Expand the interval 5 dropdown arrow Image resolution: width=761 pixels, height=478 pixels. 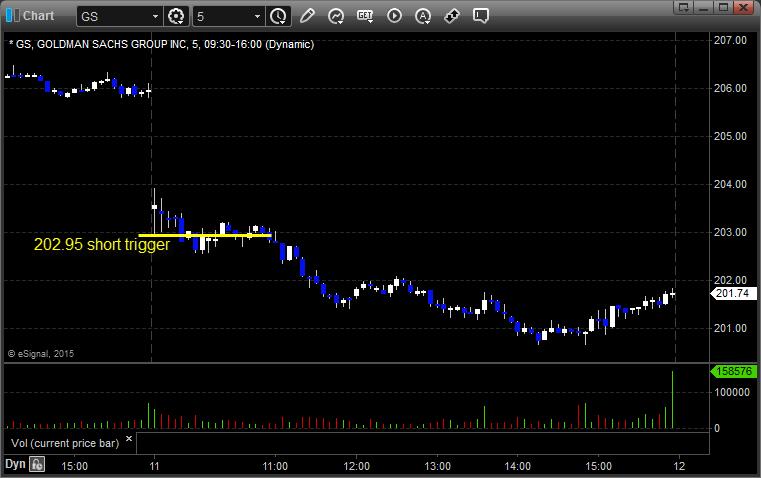[257, 16]
